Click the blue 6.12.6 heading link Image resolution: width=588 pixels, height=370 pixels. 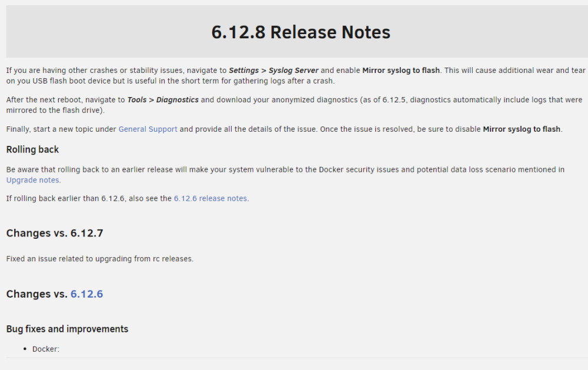click(x=86, y=294)
